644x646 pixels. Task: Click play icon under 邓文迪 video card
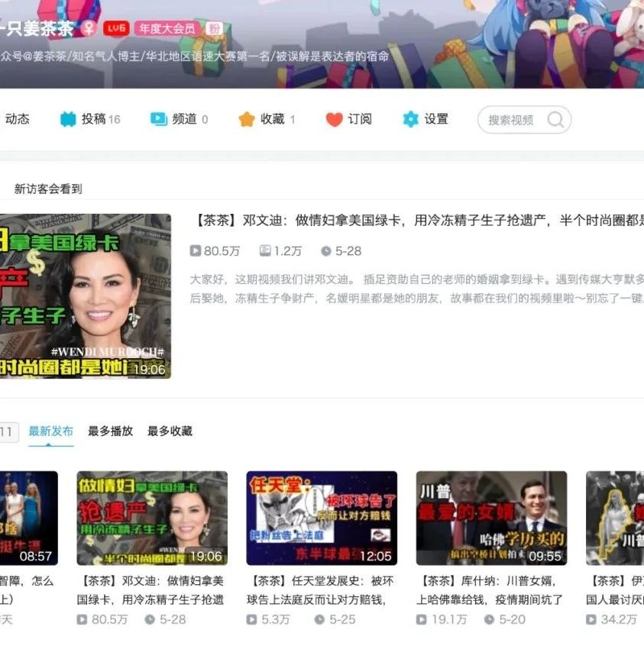tap(82, 619)
